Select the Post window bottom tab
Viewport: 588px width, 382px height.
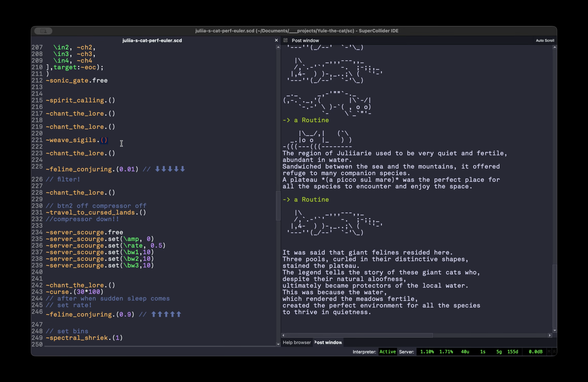point(328,343)
